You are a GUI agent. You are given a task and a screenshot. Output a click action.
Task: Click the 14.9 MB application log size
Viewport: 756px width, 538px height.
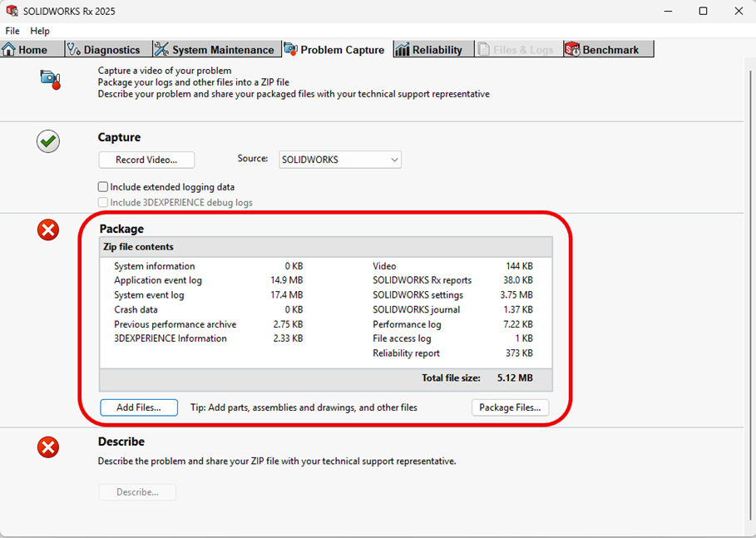tap(286, 280)
